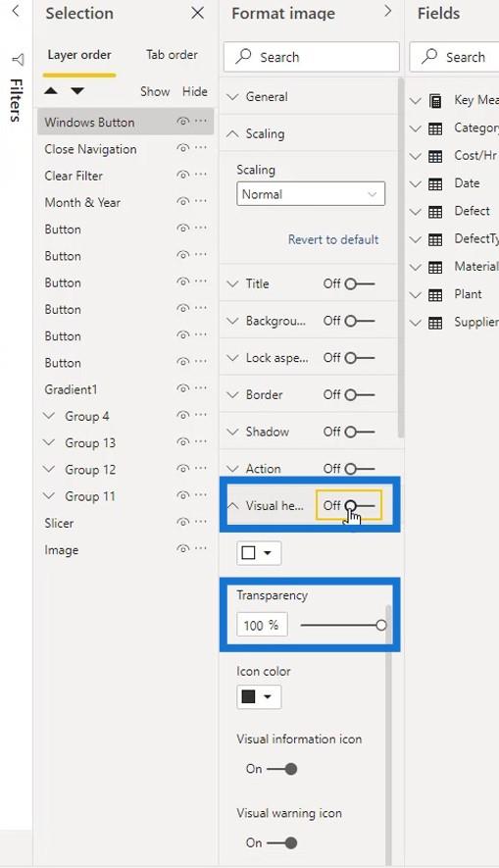
Task: Move layer down with the down arrow
Action: [x=77, y=91]
